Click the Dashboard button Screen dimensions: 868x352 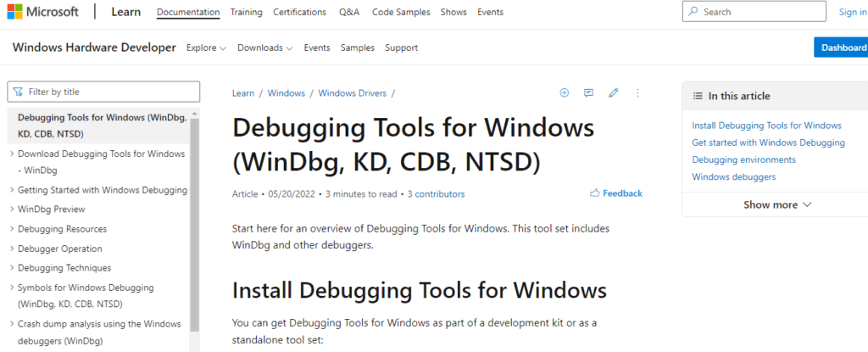click(841, 47)
